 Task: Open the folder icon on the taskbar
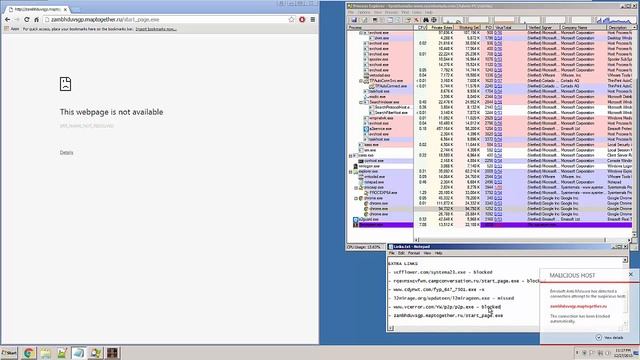[x=45, y=353]
